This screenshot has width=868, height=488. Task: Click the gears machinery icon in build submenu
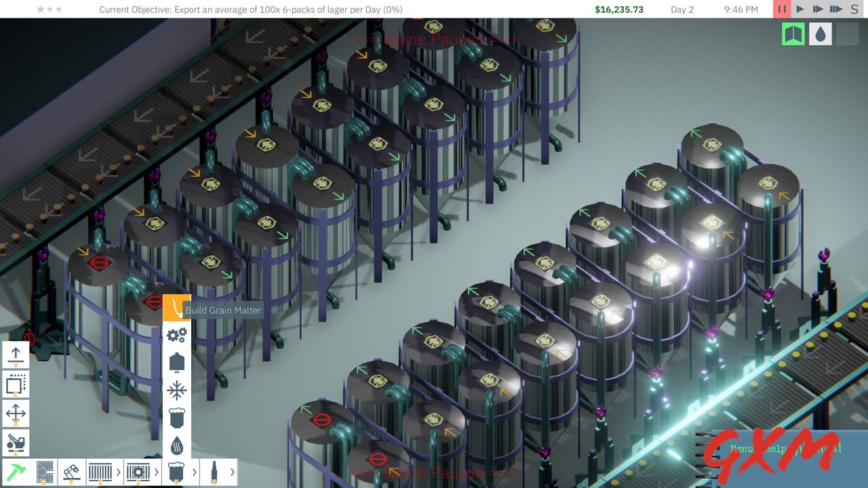(176, 335)
